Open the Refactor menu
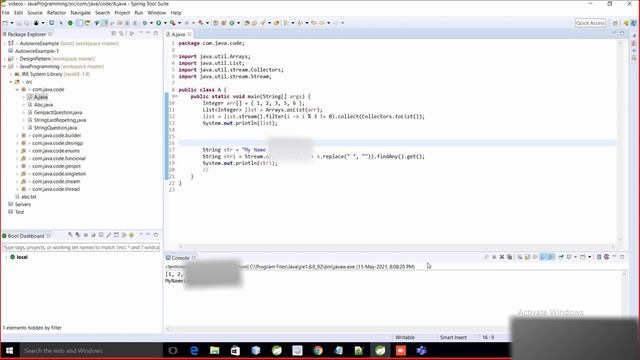This screenshot has width=640, height=360. (56, 13)
